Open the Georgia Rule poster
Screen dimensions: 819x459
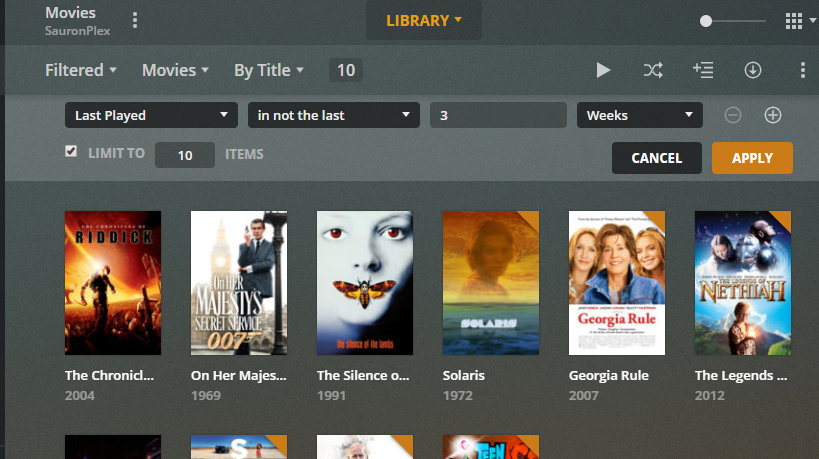point(617,283)
